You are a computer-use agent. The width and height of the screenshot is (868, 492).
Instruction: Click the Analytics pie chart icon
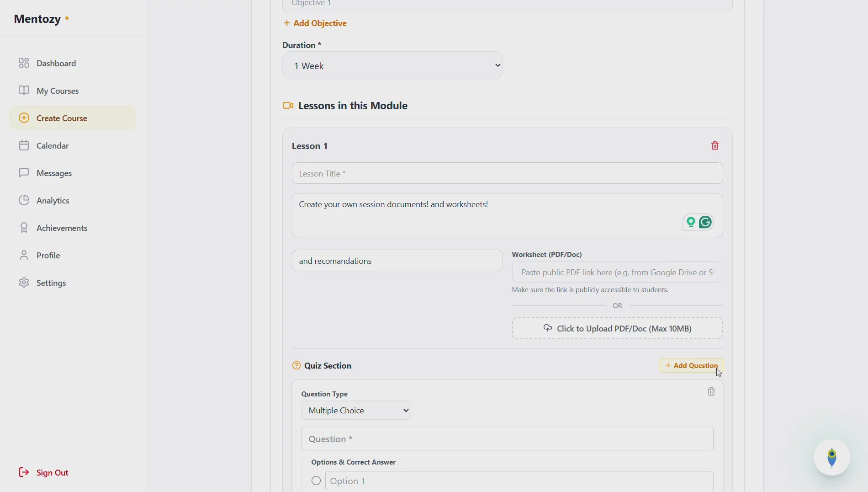click(x=24, y=200)
